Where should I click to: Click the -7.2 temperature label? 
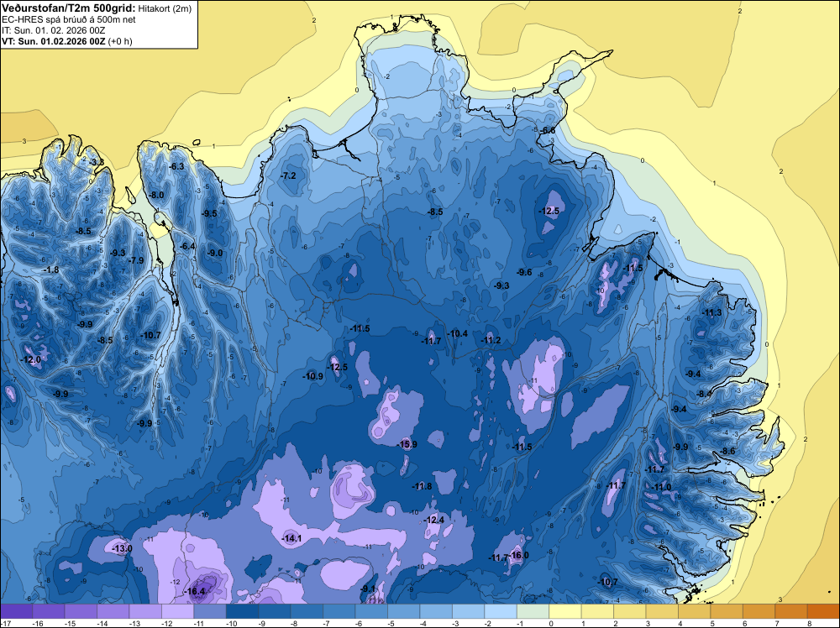[x=288, y=175]
